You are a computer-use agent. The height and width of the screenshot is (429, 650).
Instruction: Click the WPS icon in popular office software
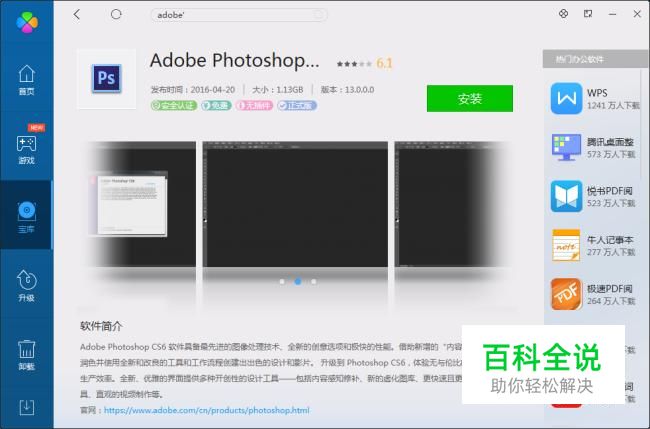point(566,98)
